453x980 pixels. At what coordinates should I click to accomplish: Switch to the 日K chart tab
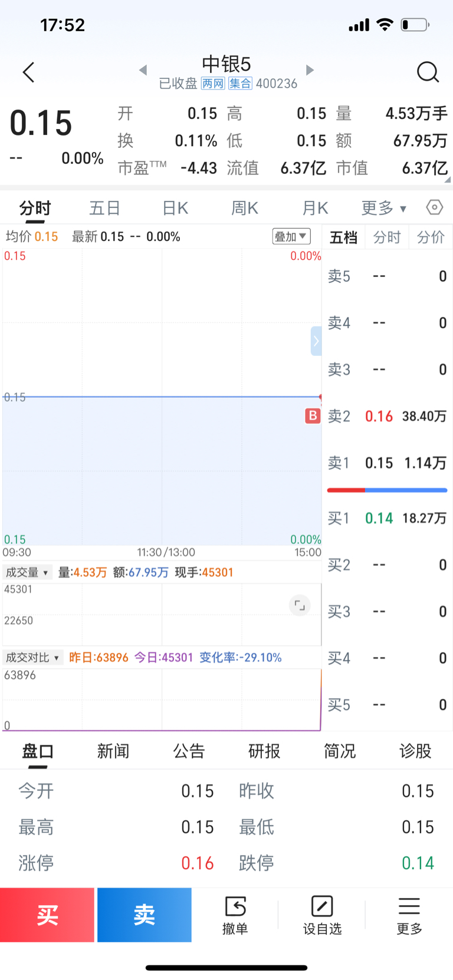click(175, 208)
